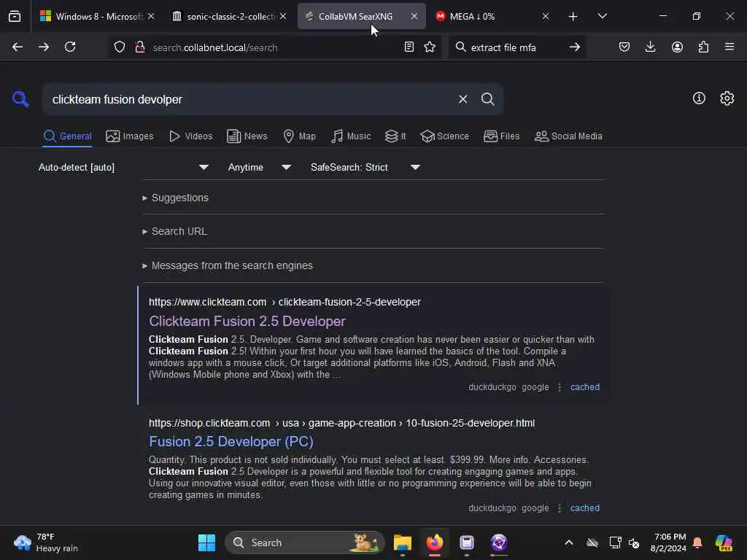Switch to sonic-classic-2-collection tab
This screenshot has width=747, height=560.
[x=230, y=16]
